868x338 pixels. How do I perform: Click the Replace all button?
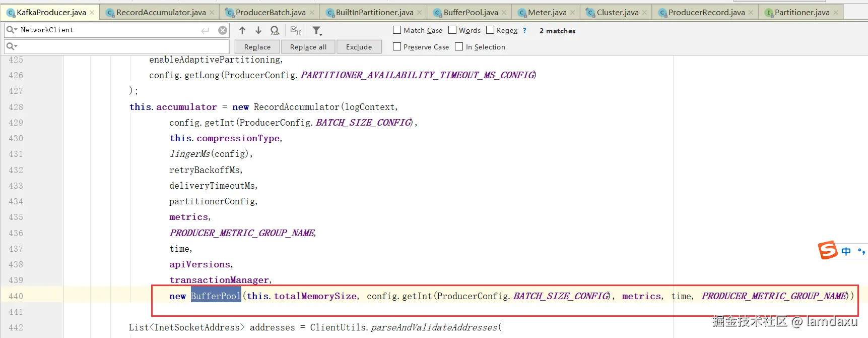308,47
